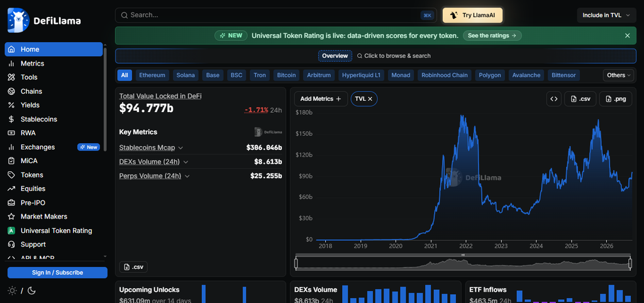Filter by BSC chain
Viewport: 644px width, 303px height.
tap(236, 75)
